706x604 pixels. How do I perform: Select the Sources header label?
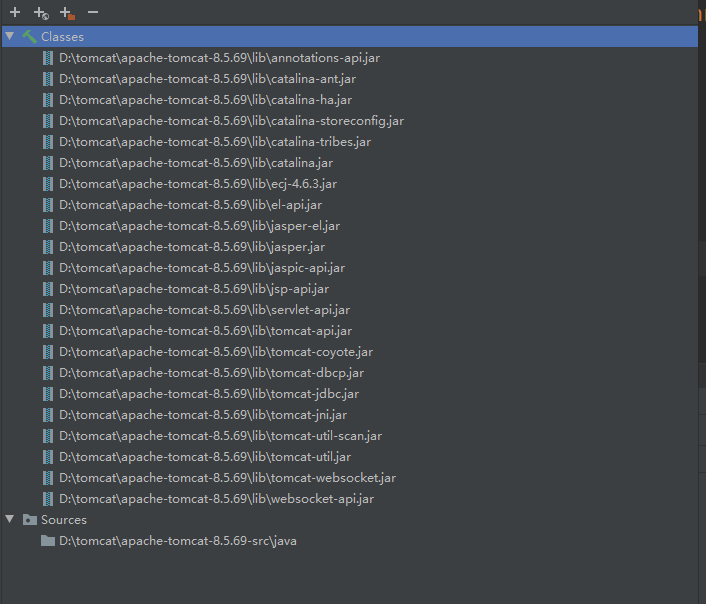[63, 520]
